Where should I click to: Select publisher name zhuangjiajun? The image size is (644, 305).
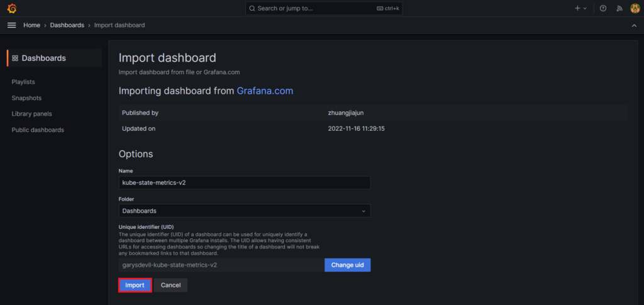click(346, 113)
